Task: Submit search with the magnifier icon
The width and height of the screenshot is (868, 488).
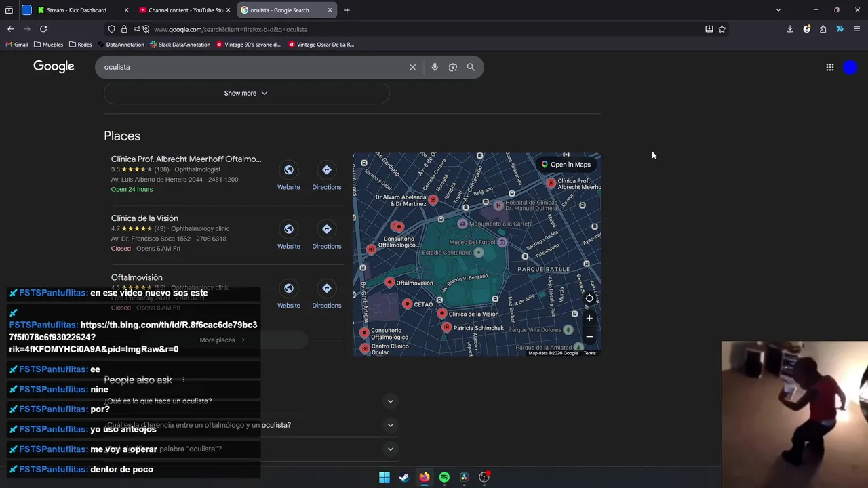Action: coord(471,67)
